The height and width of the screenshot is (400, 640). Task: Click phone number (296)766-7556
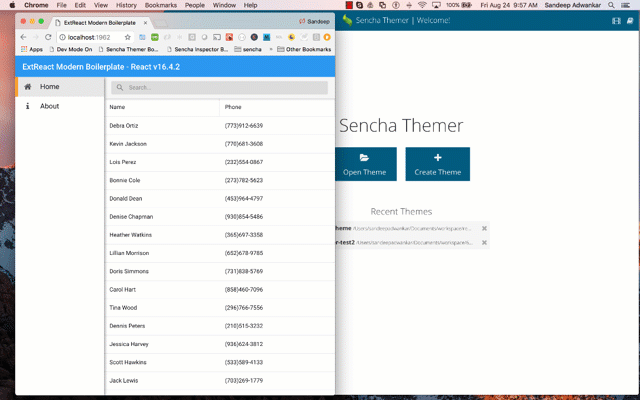pos(244,308)
